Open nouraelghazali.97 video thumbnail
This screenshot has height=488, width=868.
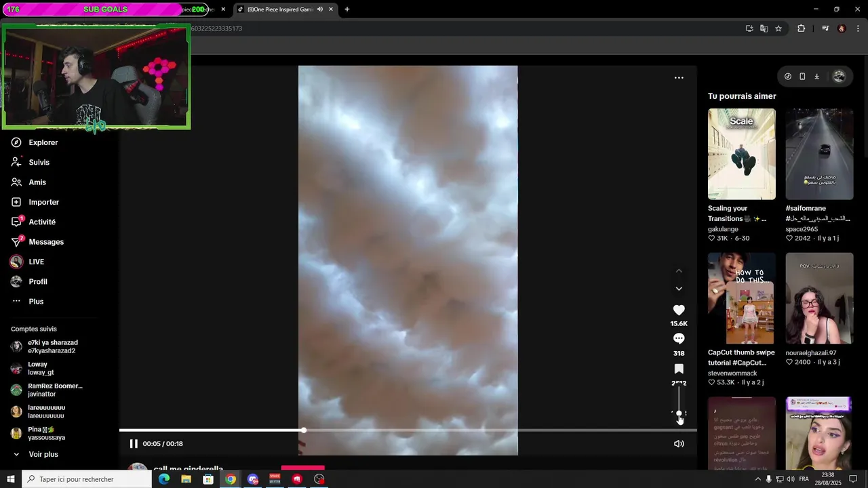pos(819,298)
